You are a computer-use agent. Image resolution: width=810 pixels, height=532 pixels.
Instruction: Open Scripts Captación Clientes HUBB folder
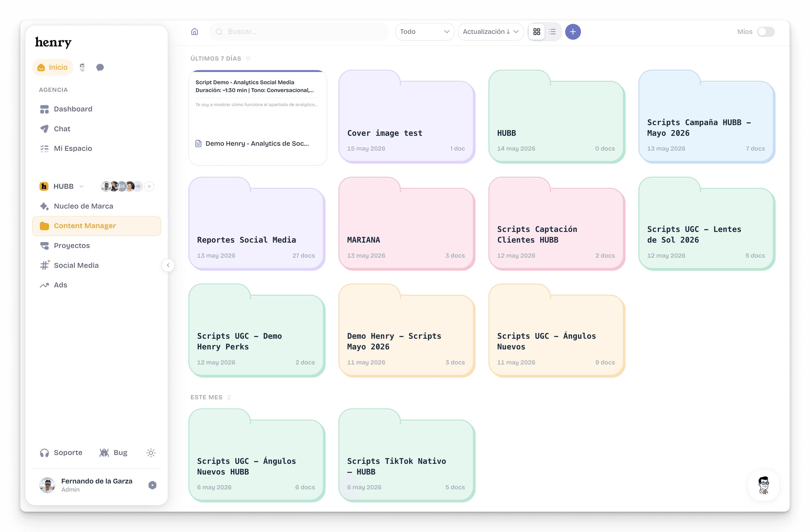coord(557,224)
